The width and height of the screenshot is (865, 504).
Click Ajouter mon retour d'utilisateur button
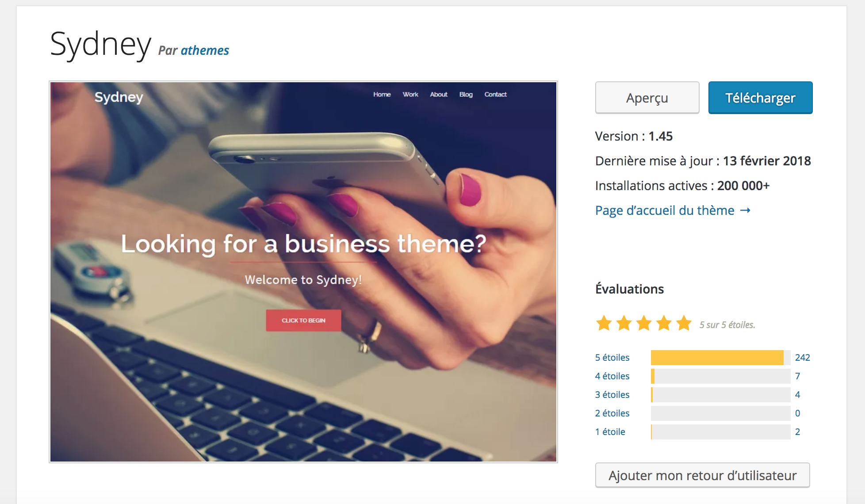702,475
